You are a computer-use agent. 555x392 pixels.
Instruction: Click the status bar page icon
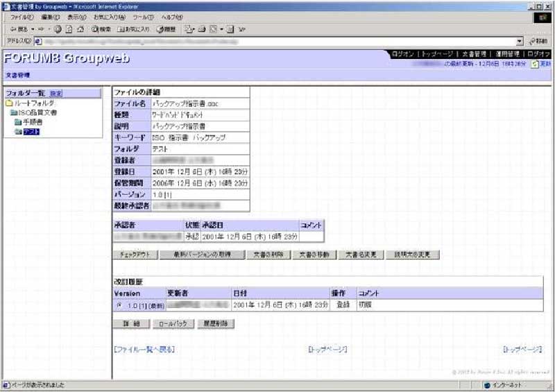click(x=6, y=385)
